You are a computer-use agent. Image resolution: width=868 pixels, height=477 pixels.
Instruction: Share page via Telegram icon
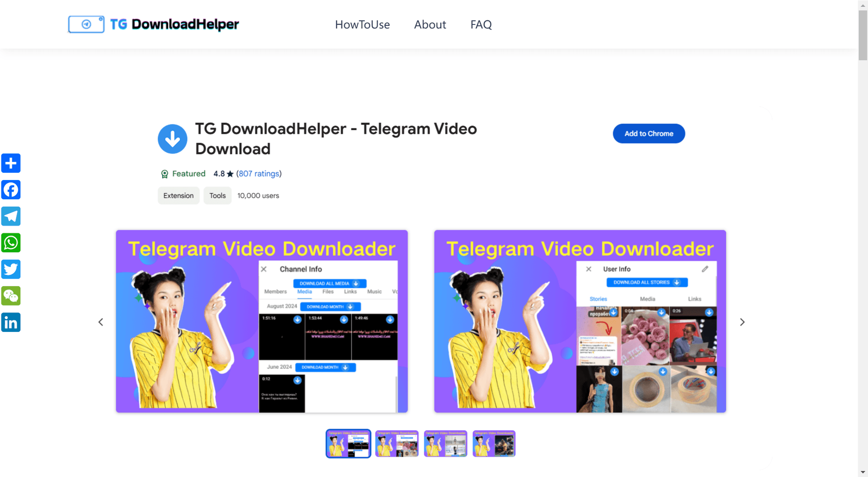click(x=11, y=216)
